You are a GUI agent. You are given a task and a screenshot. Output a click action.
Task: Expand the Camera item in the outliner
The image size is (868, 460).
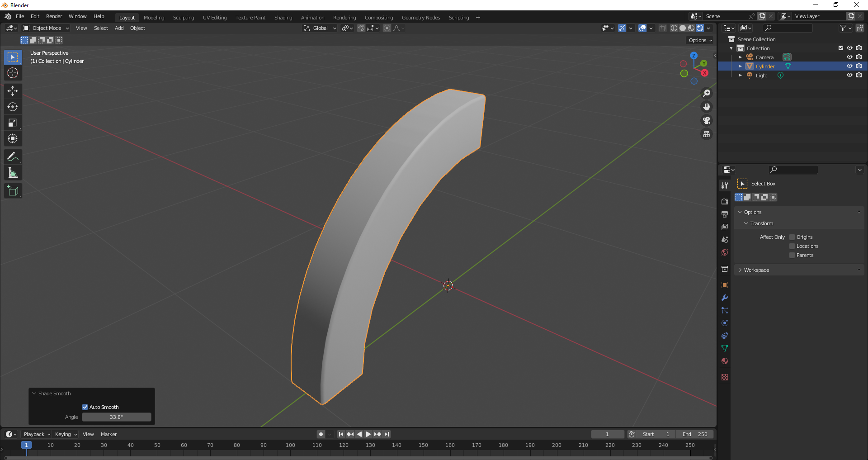coord(740,57)
